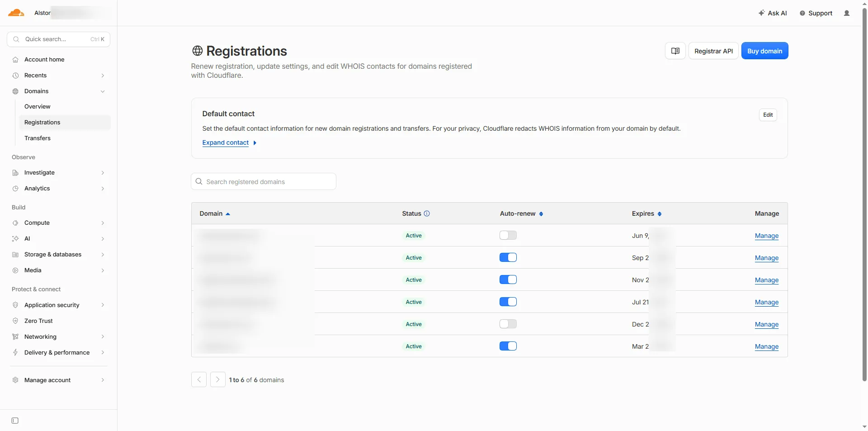
Task: Disable auto-renew for the Nov domain
Action: click(508, 279)
